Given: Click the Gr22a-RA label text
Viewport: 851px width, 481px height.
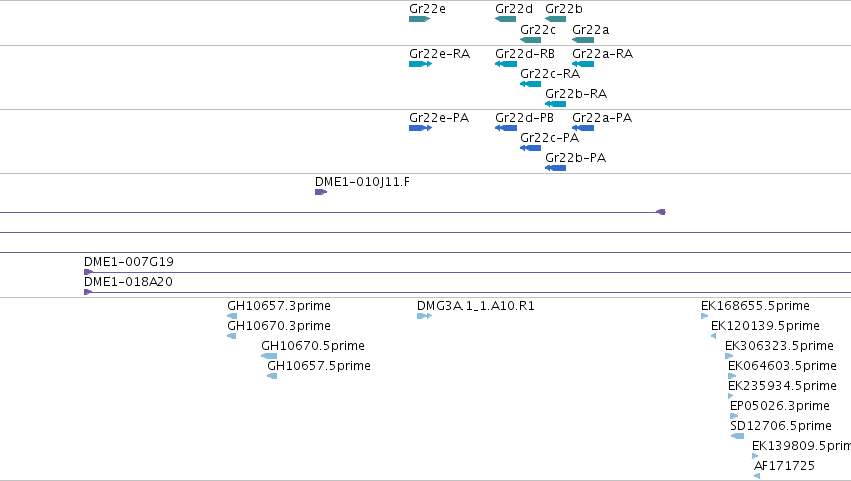Looking at the screenshot, I should coord(602,54).
